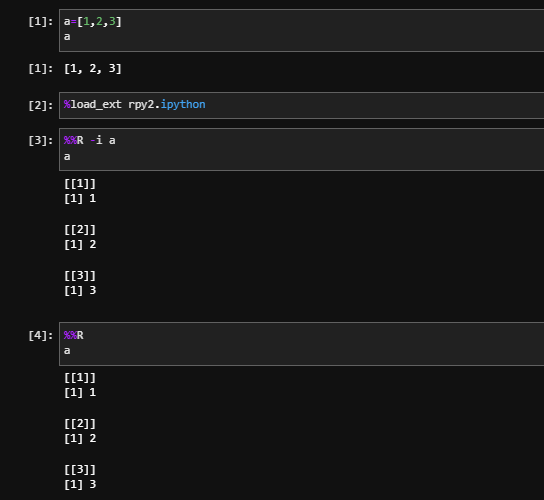Click the [1] 3 line in cell 3 output
The image size is (544, 500).
[x=80, y=290]
